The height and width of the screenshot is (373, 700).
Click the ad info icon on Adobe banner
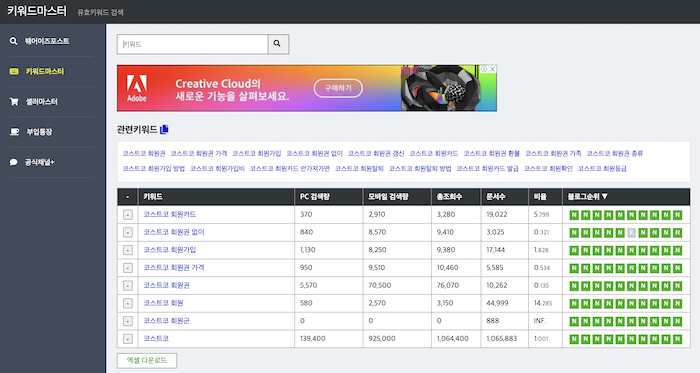pyautogui.click(x=484, y=69)
